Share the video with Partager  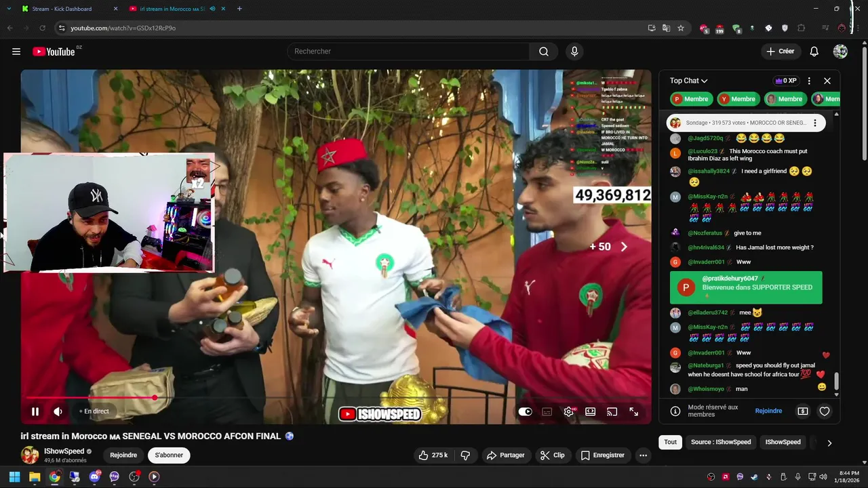pos(506,455)
